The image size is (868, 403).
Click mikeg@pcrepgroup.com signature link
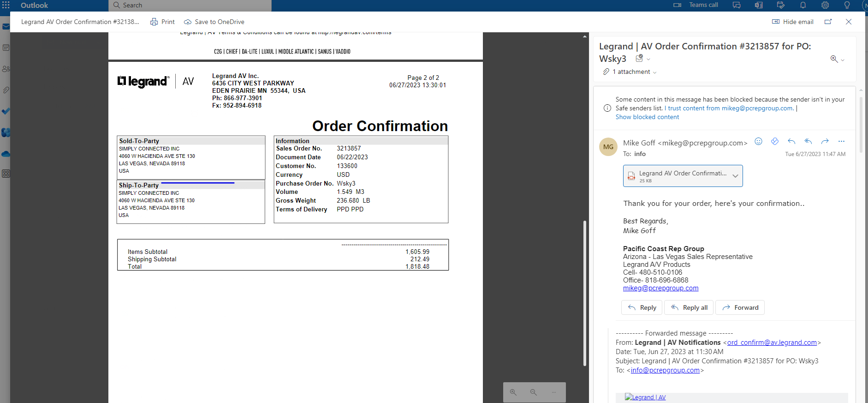(660, 288)
